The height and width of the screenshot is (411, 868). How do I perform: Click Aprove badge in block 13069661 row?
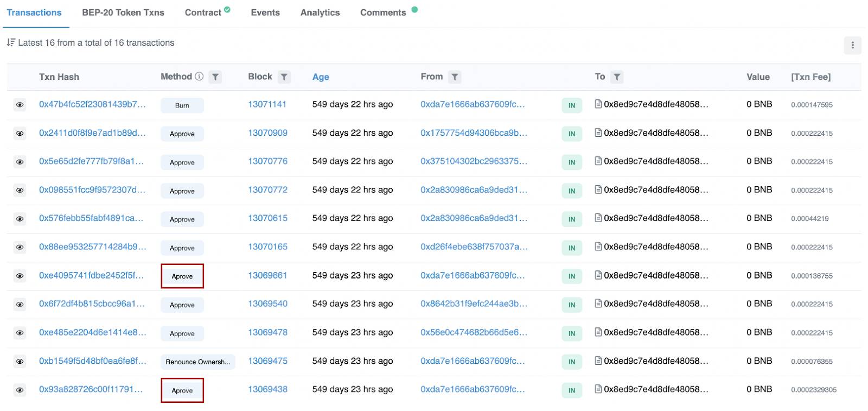pos(182,276)
